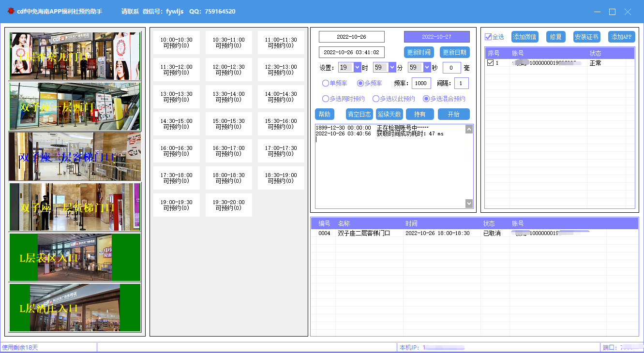Click the milliseconds field showing 0
The width and height of the screenshot is (644, 353).
coord(452,68)
